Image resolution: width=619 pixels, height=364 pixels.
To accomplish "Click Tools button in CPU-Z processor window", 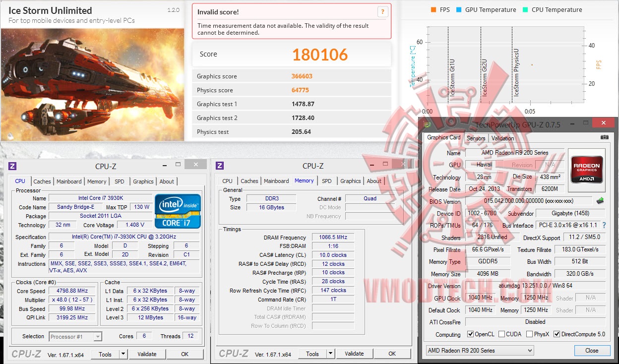I will (x=105, y=354).
